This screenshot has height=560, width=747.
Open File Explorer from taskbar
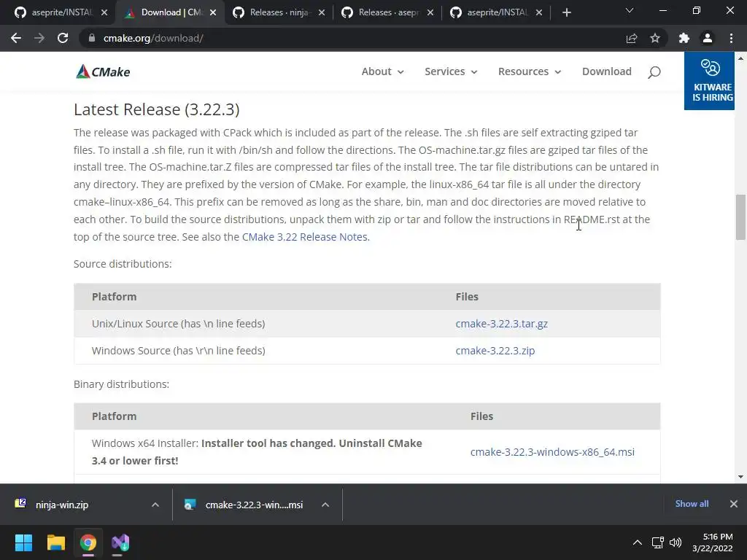pyautogui.click(x=55, y=542)
